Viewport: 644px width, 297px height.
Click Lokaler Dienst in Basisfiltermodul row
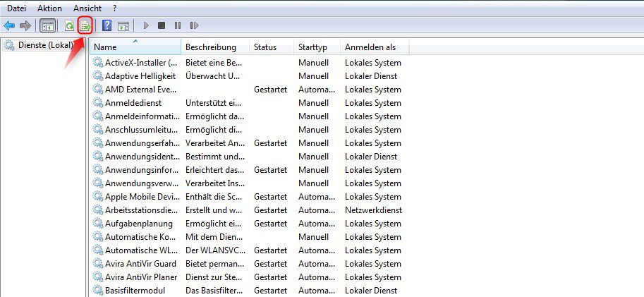(x=371, y=291)
